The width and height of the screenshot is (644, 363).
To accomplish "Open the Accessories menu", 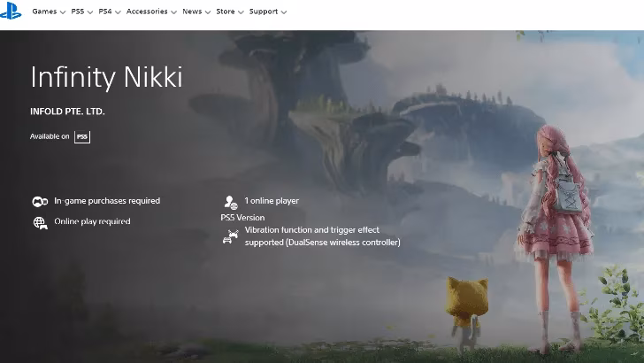I will [151, 12].
